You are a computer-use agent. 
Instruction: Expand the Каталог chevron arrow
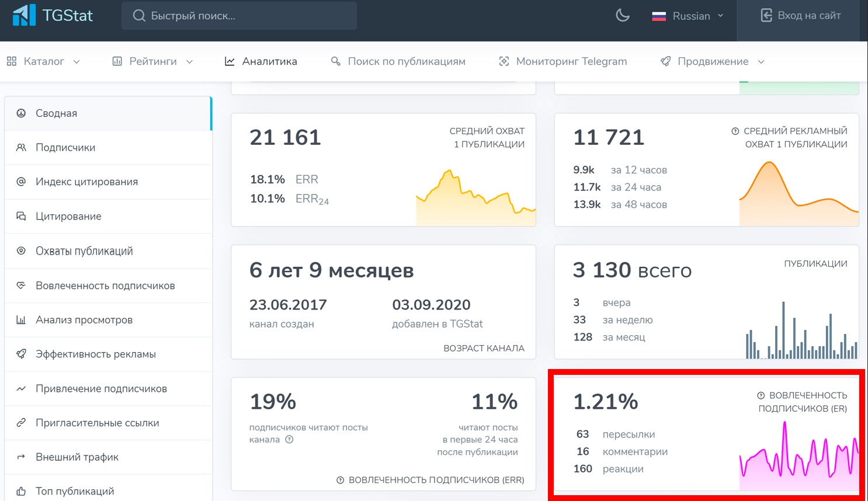click(x=77, y=62)
